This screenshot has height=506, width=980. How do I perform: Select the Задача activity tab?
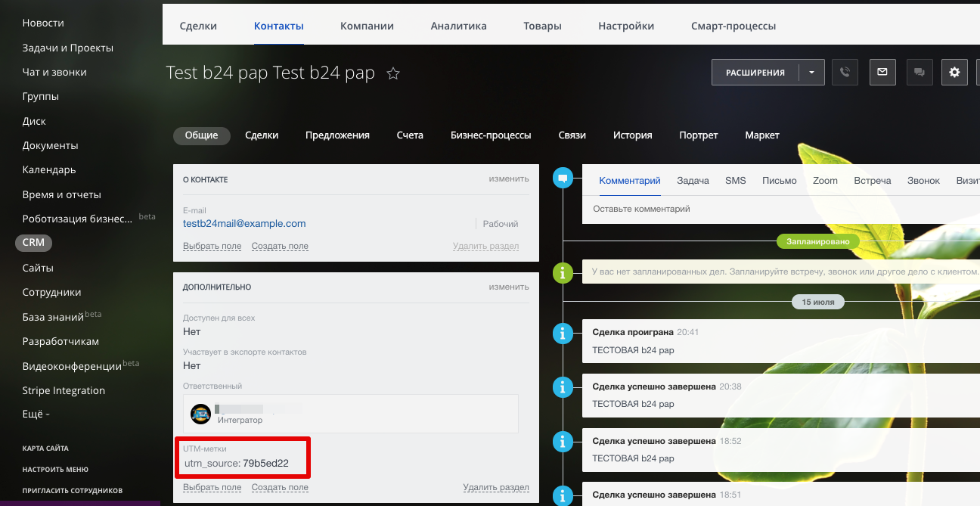pyautogui.click(x=693, y=181)
